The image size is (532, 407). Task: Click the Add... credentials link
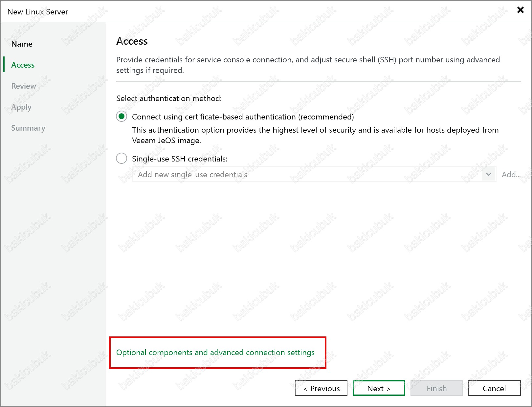[511, 175]
